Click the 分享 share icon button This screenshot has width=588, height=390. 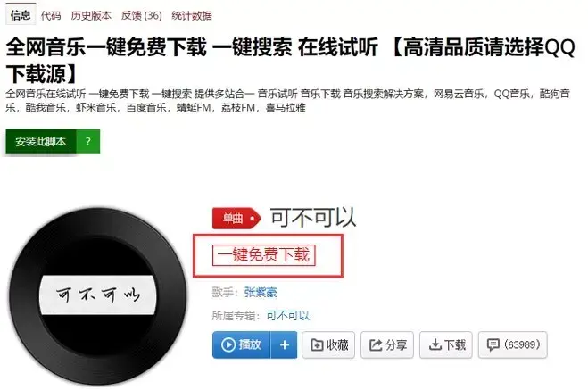click(387, 344)
